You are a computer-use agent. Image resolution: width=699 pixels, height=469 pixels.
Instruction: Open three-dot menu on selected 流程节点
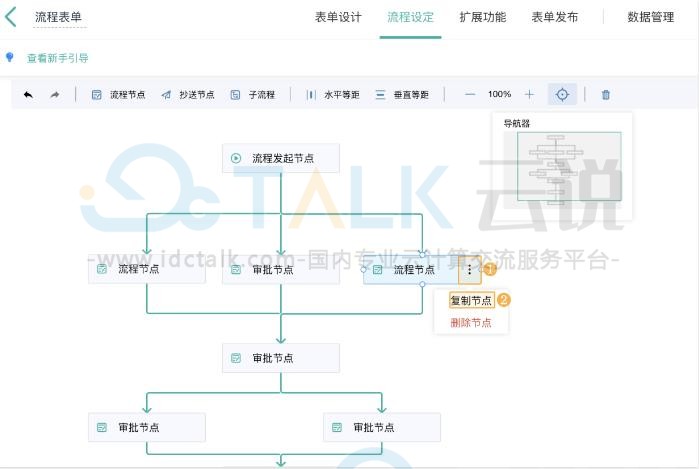point(469,269)
